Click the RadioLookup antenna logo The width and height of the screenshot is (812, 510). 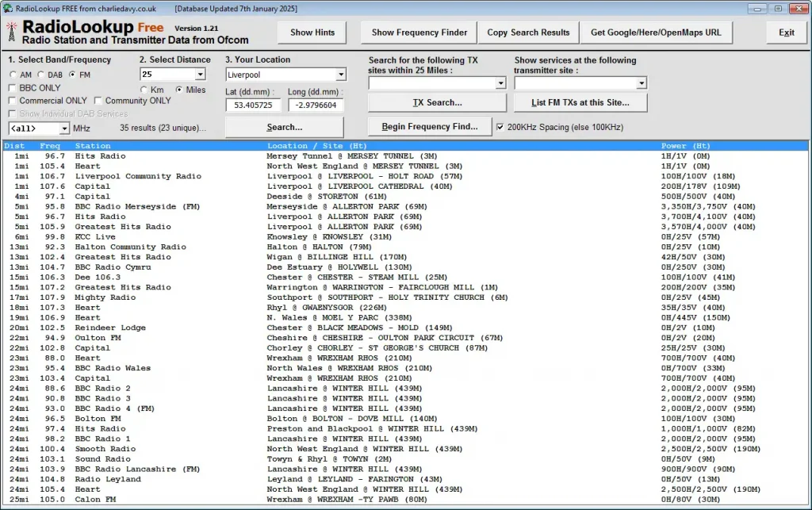click(x=11, y=32)
